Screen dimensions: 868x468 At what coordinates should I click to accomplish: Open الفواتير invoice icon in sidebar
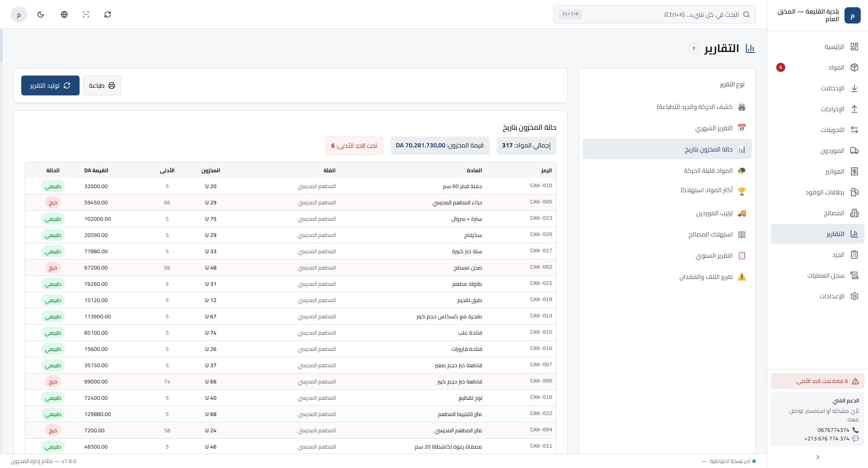[x=854, y=171]
